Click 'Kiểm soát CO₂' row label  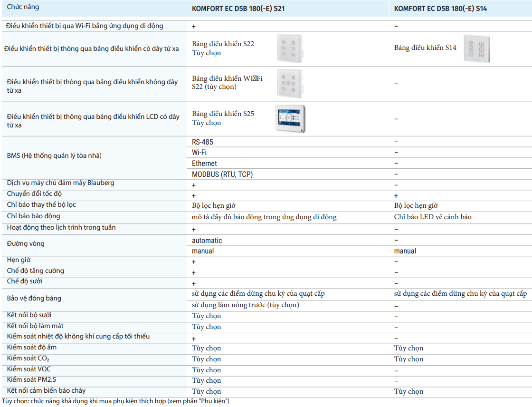[x=28, y=358]
